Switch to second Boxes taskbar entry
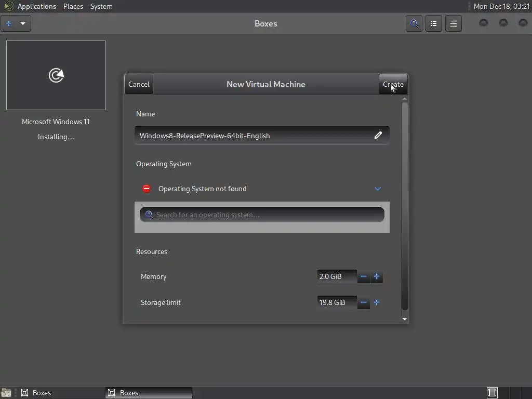Image resolution: width=532 pixels, height=399 pixels. coord(149,393)
